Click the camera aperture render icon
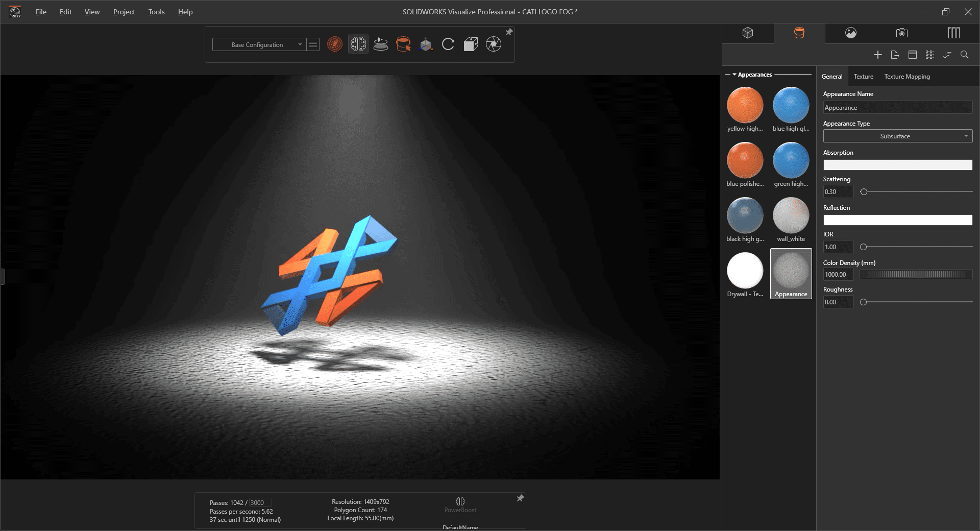 [494, 44]
